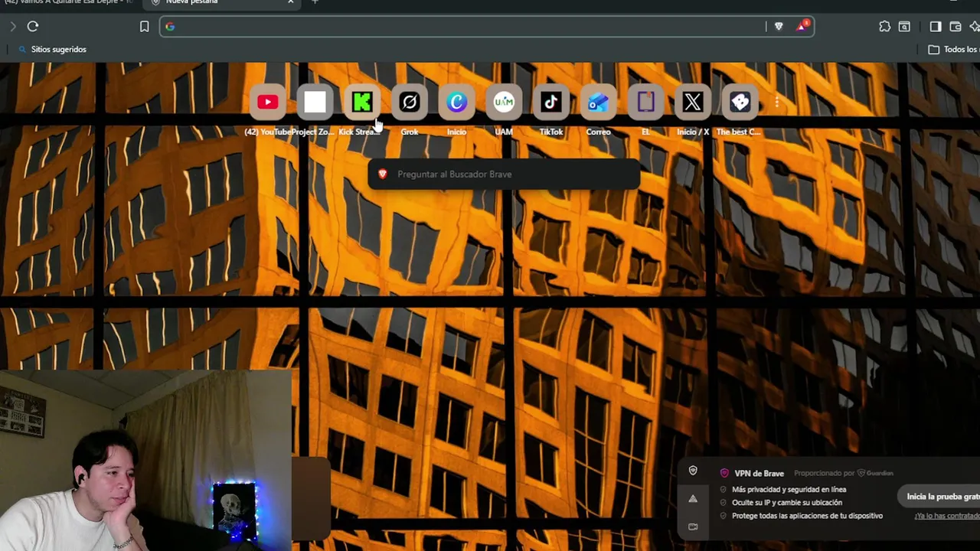Open the Brave Wallet icon
980x551 pixels.
click(x=955, y=27)
